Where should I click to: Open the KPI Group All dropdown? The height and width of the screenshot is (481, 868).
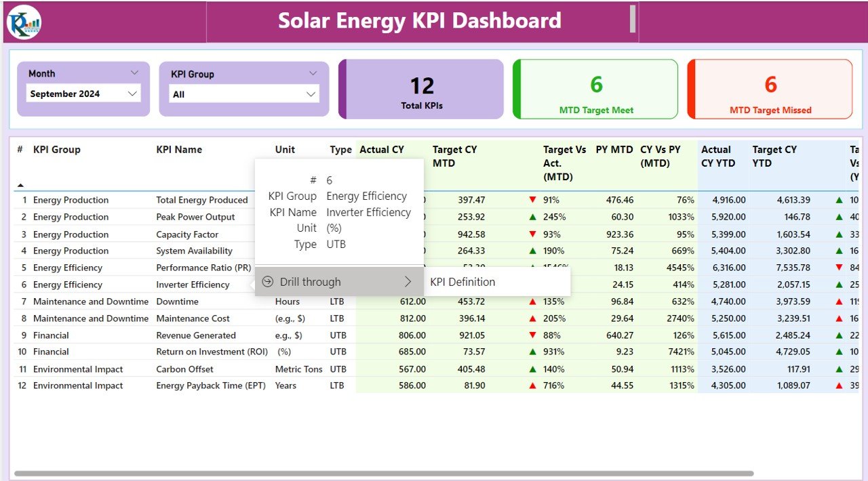click(244, 94)
